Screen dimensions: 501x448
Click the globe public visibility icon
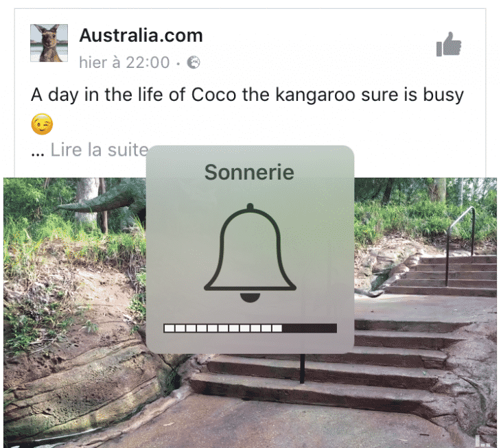click(194, 62)
